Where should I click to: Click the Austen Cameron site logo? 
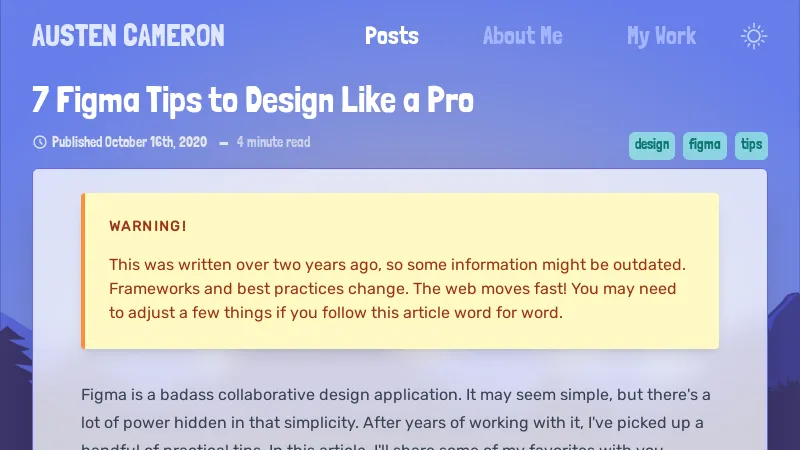click(x=128, y=37)
